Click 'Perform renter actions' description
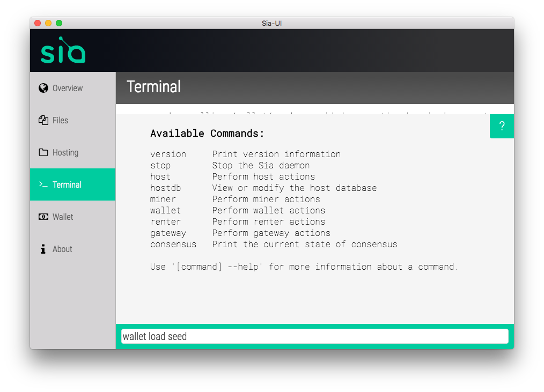The height and width of the screenshot is (392, 544). (x=269, y=221)
